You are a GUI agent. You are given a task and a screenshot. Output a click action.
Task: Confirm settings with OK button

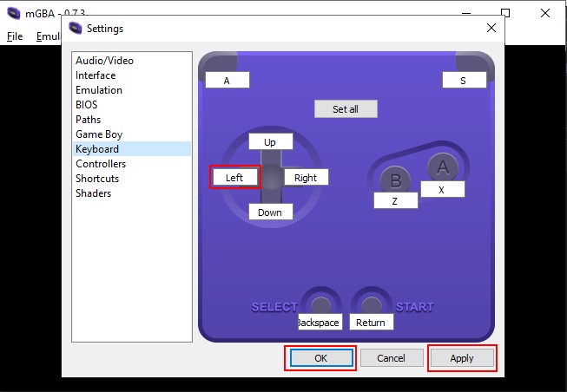[321, 358]
